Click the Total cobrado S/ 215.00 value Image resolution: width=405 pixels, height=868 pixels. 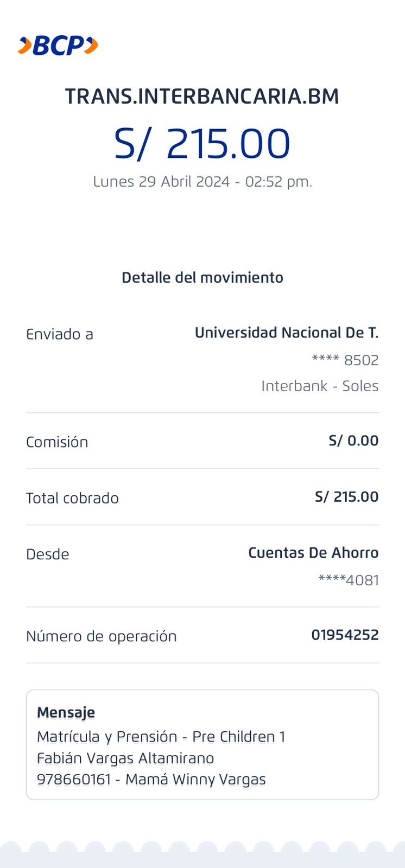point(346,497)
